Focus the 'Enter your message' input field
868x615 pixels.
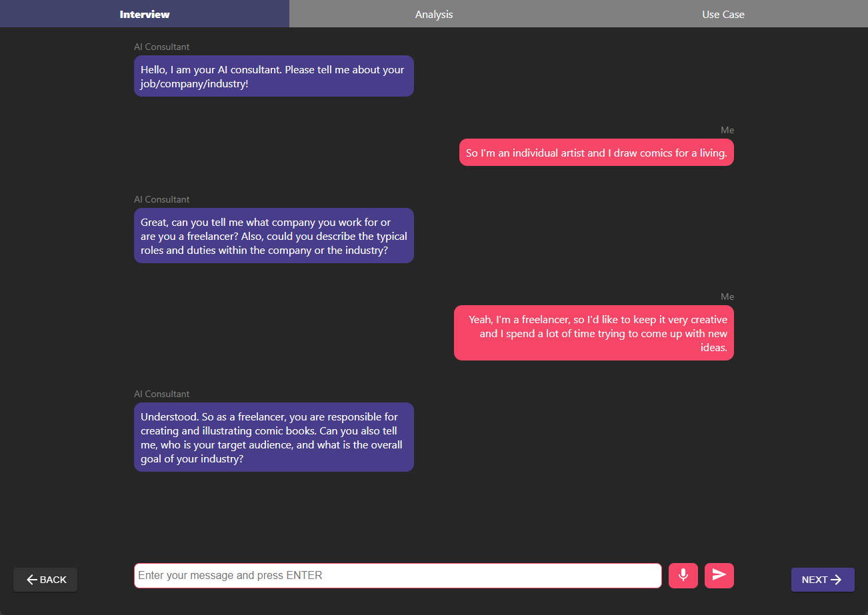coord(398,576)
